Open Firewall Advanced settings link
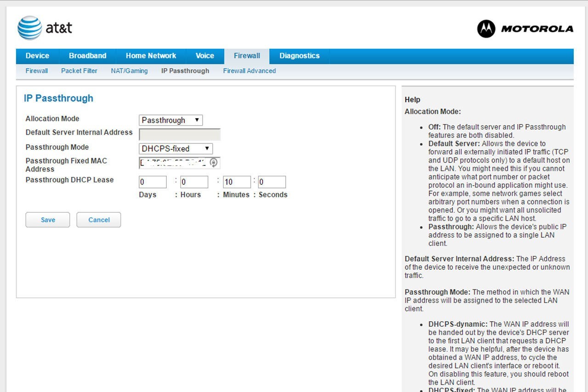 point(249,71)
